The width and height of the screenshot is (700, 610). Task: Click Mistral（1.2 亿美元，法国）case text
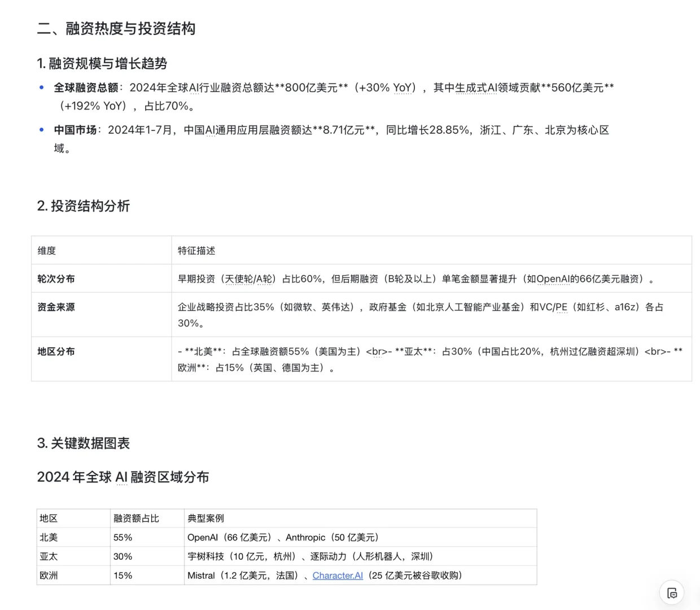point(245,576)
